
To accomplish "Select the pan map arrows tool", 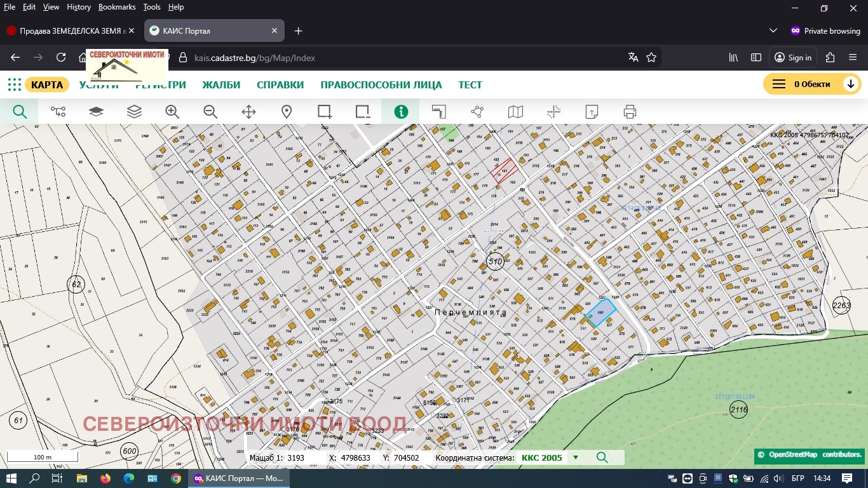I will (x=248, y=112).
